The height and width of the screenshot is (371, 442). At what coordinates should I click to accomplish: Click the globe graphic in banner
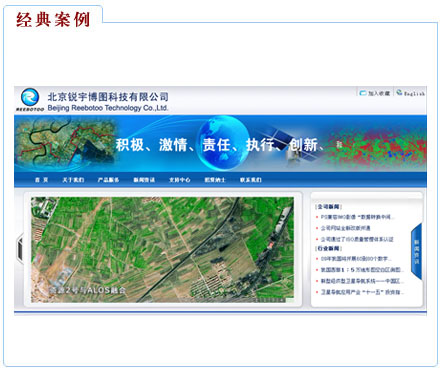point(223,143)
